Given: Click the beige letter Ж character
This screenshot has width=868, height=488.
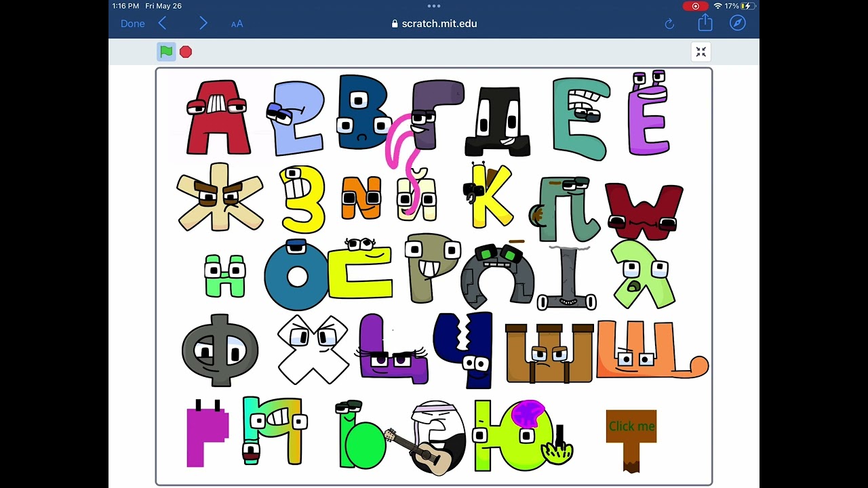Looking at the screenshot, I should point(220,197).
